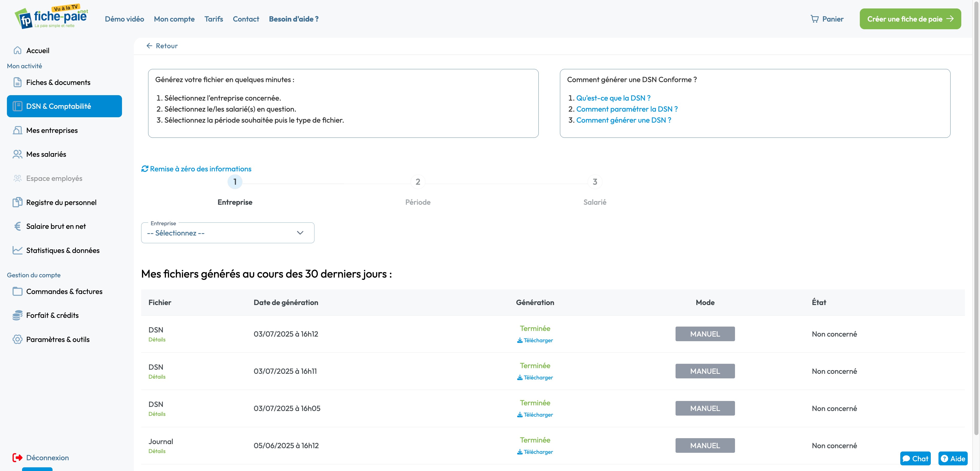Click the Mes entreprises building icon

pyautogui.click(x=17, y=130)
